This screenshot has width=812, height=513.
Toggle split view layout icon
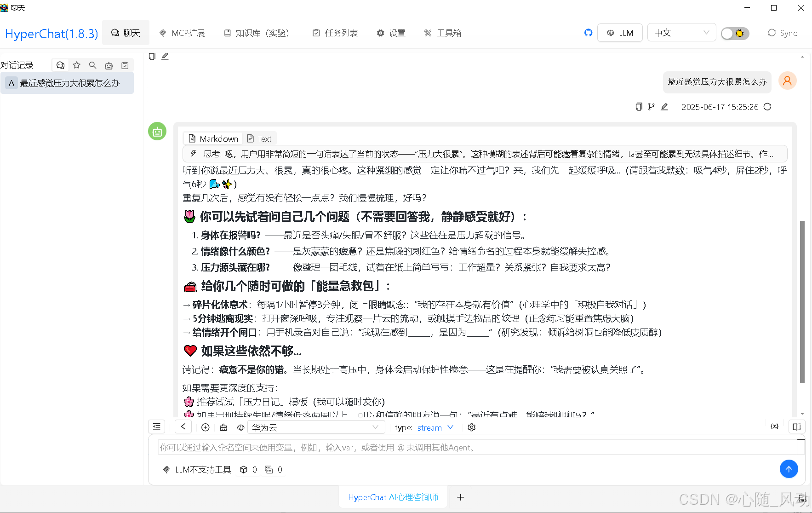click(797, 427)
